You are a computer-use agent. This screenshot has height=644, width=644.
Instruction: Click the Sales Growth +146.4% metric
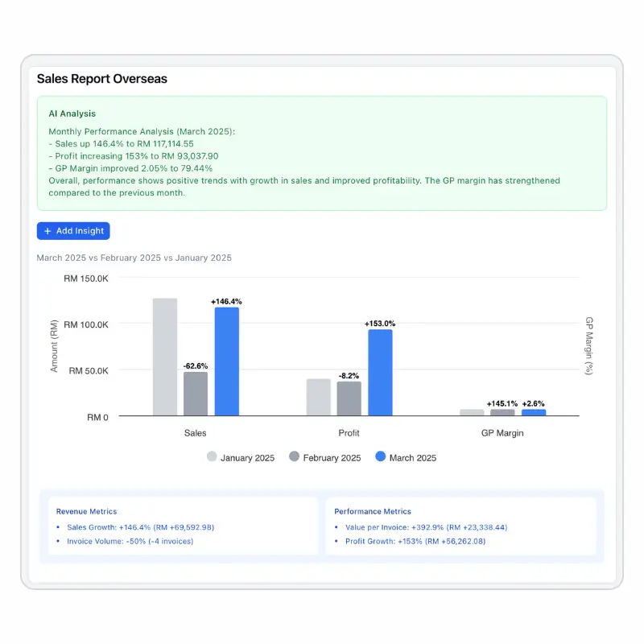tap(140, 527)
